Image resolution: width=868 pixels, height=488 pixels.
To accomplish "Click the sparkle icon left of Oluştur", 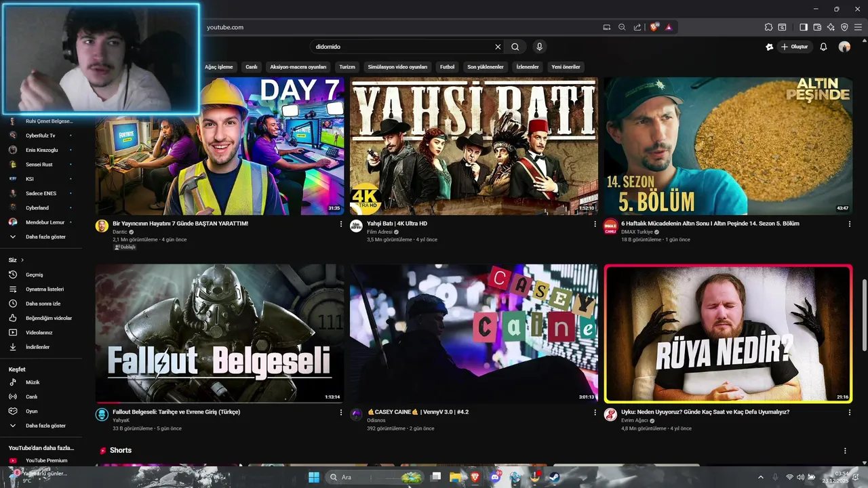I will [769, 47].
